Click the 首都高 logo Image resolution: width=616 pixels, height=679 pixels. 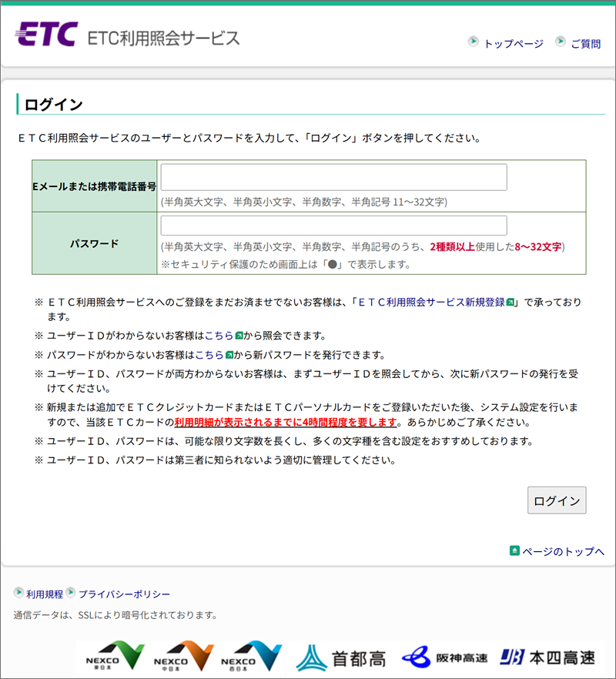(340, 658)
